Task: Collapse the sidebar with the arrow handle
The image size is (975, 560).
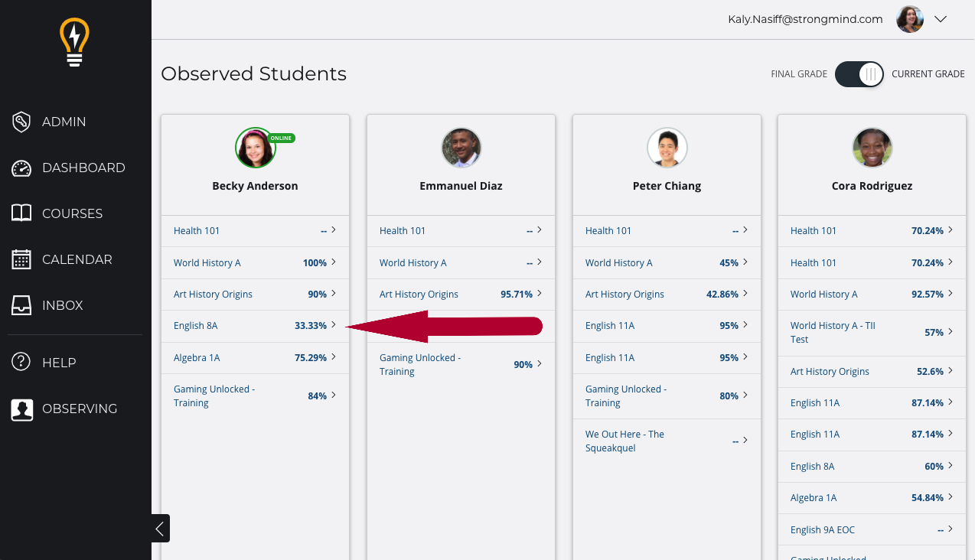Action: coord(160,529)
